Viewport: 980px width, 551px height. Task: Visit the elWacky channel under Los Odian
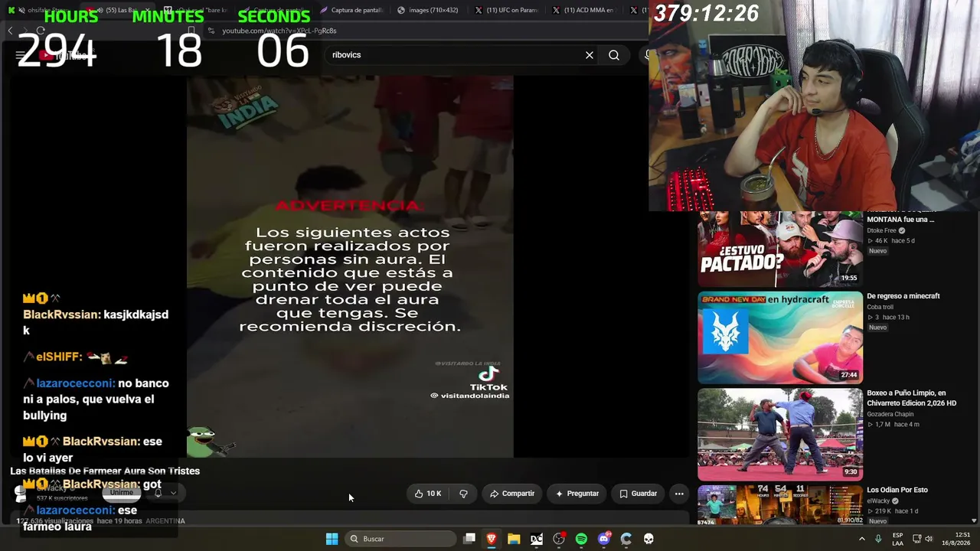(x=877, y=501)
